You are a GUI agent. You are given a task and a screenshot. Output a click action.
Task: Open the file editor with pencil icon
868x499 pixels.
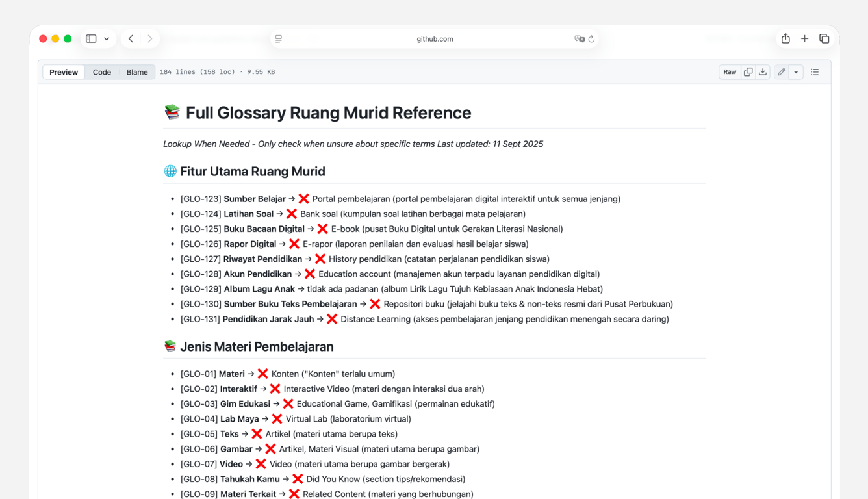click(x=781, y=72)
